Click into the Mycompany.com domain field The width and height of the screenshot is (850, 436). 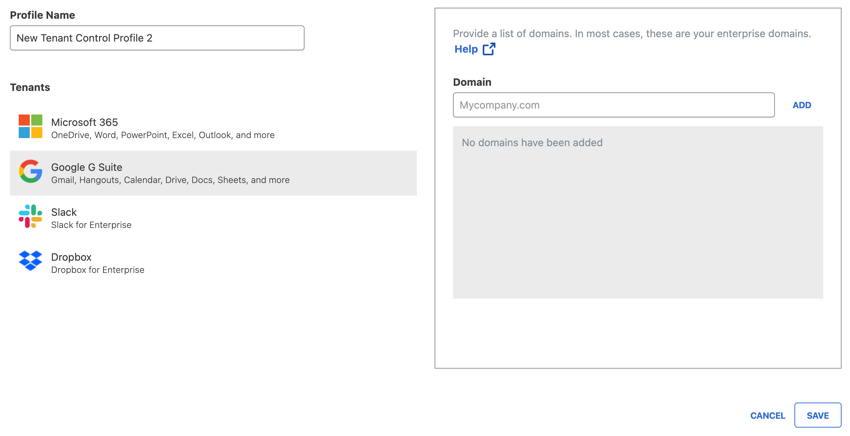pyautogui.click(x=614, y=105)
